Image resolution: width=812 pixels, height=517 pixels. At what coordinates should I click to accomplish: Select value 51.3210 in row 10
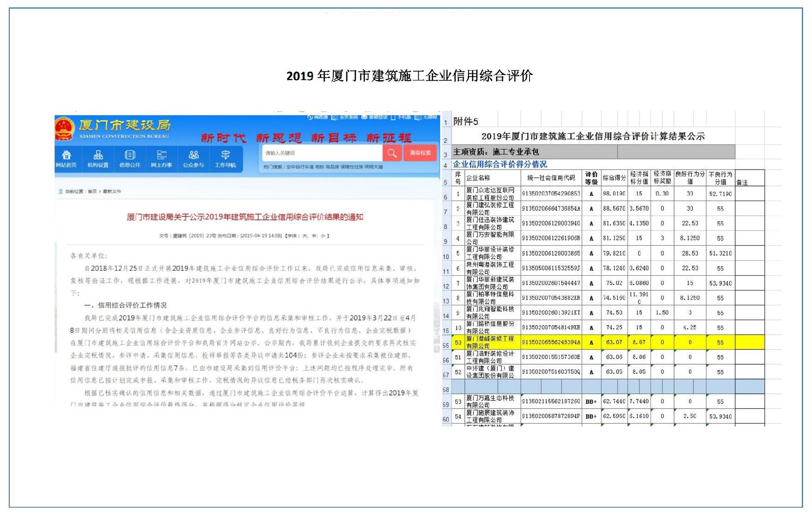pyautogui.click(x=720, y=253)
